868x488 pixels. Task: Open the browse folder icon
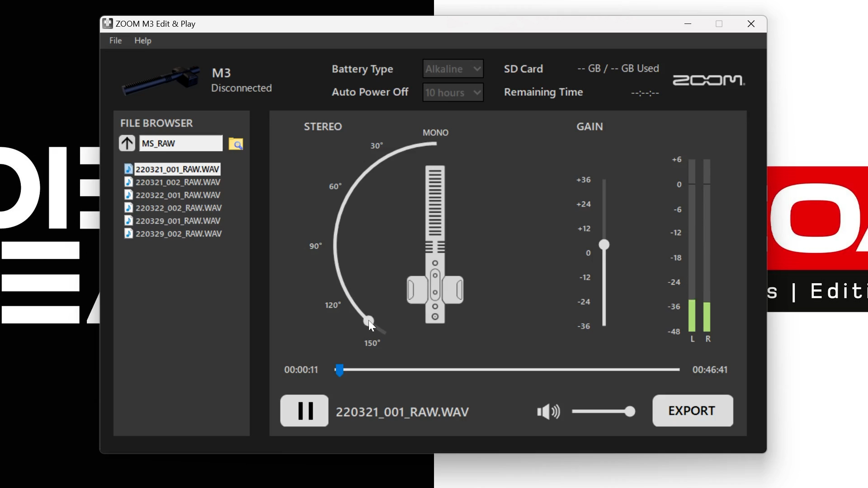[x=236, y=144]
